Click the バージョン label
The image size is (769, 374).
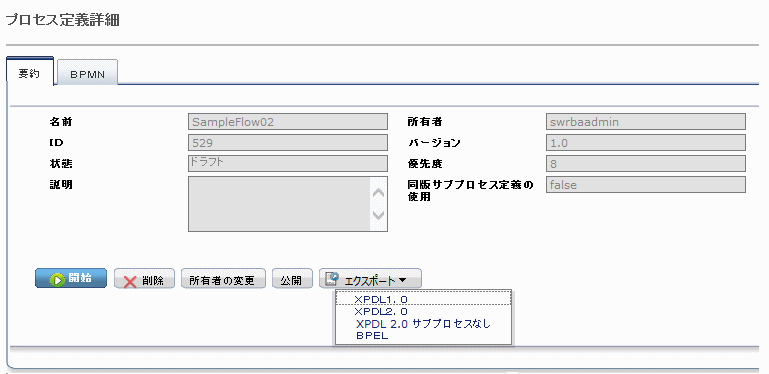click(434, 143)
